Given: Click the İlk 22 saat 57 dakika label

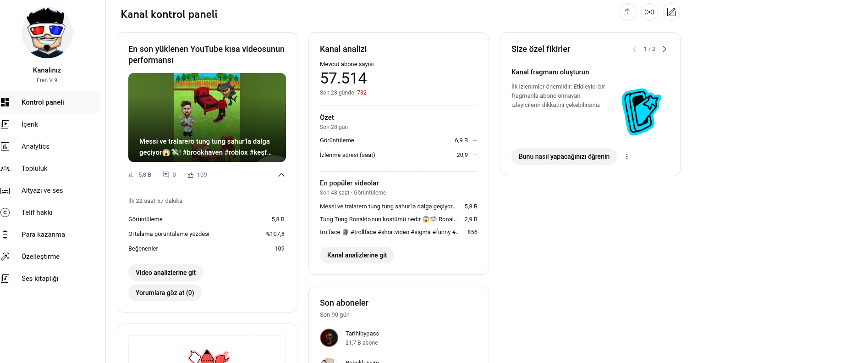Looking at the screenshot, I should tap(155, 201).
